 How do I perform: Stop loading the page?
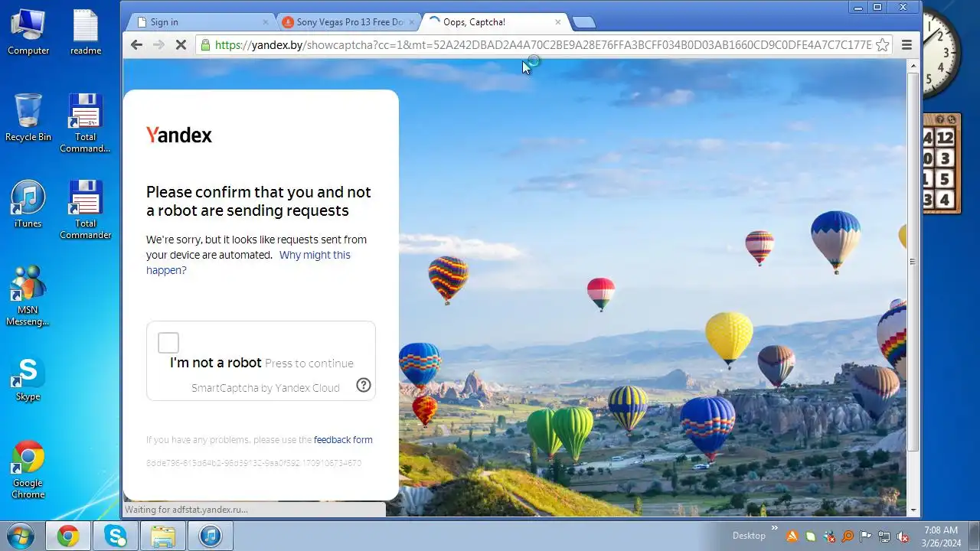[x=181, y=44]
